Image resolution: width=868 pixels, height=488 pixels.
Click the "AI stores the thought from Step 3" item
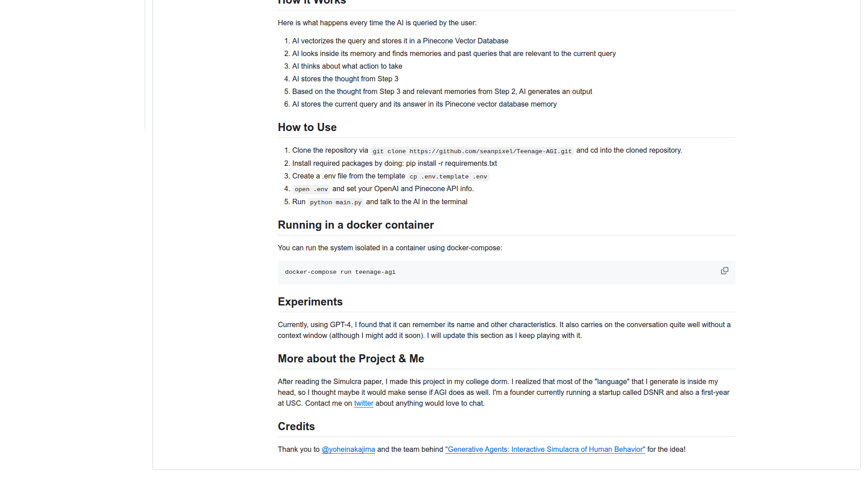[345, 79]
